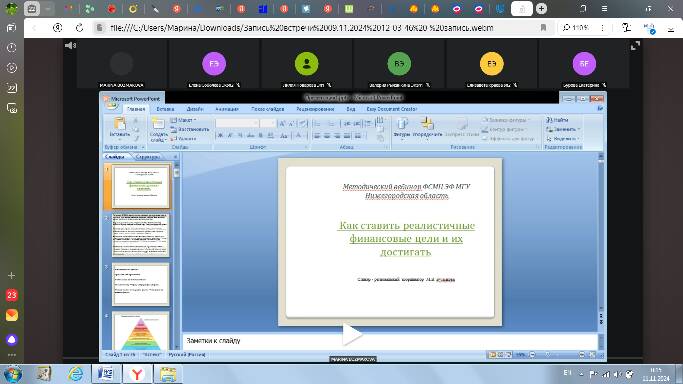
Task: Select slide 2 text-heavy thumbnail
Action: pos(141,235)
